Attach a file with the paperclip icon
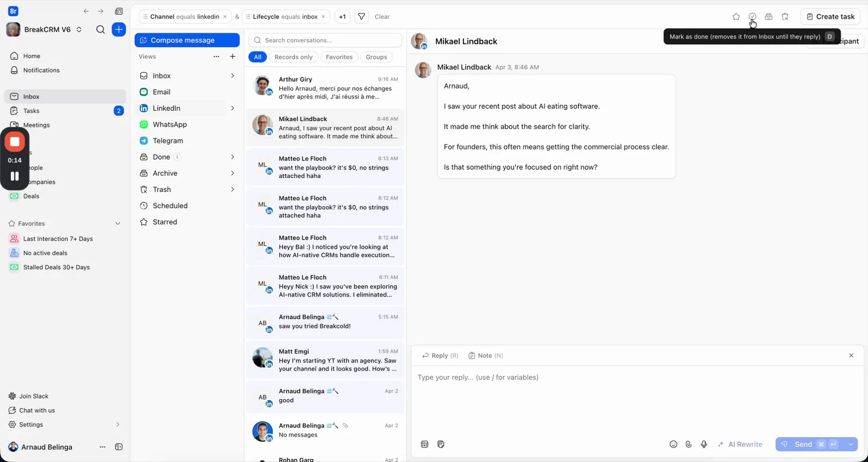Screen dimensions: 868x462 688,444
